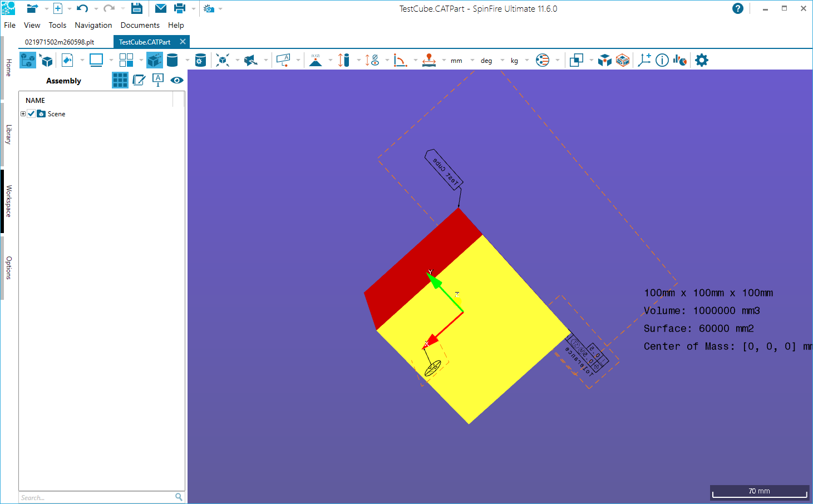
Task: Click the grid view icon beside Assembly
Action: tap(120, 80)
